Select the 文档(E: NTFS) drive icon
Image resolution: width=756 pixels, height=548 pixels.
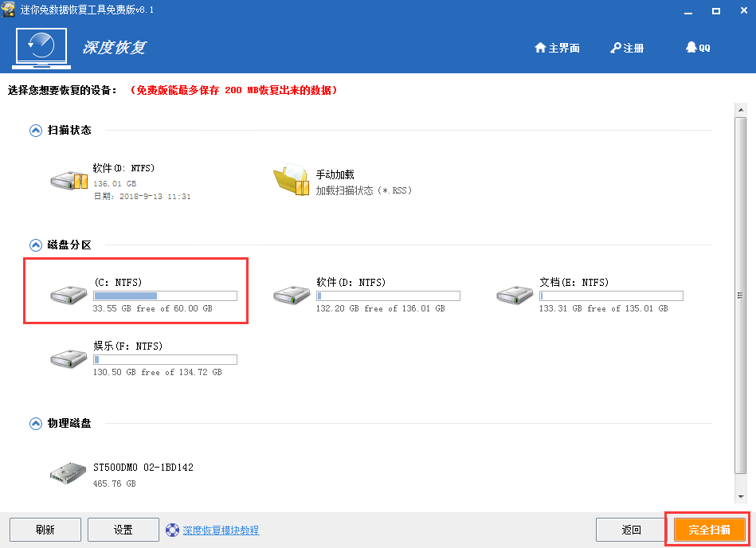[515, 295]
